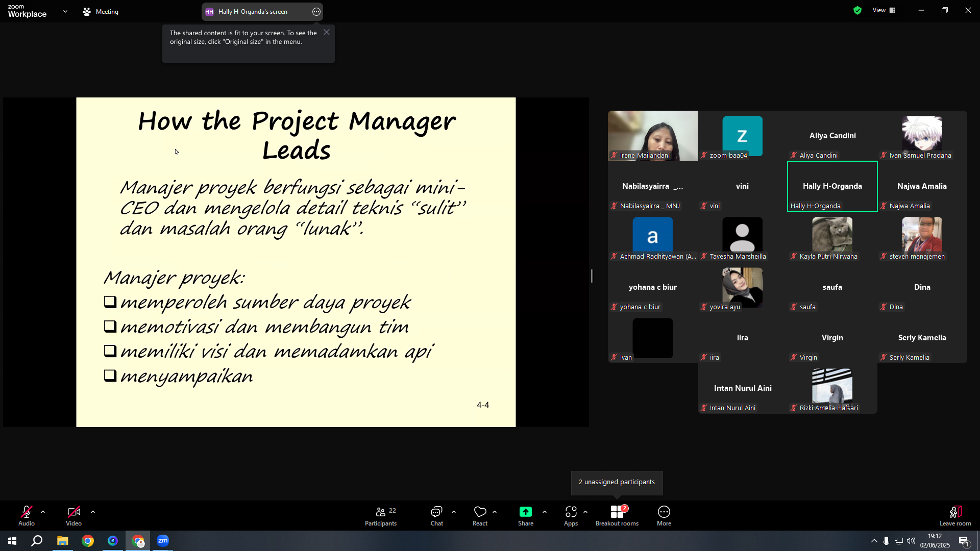Click bullet memperoleh sumber daya proyek
The width and height of the screenshot is (980, 551).
(x=265, y=303)
